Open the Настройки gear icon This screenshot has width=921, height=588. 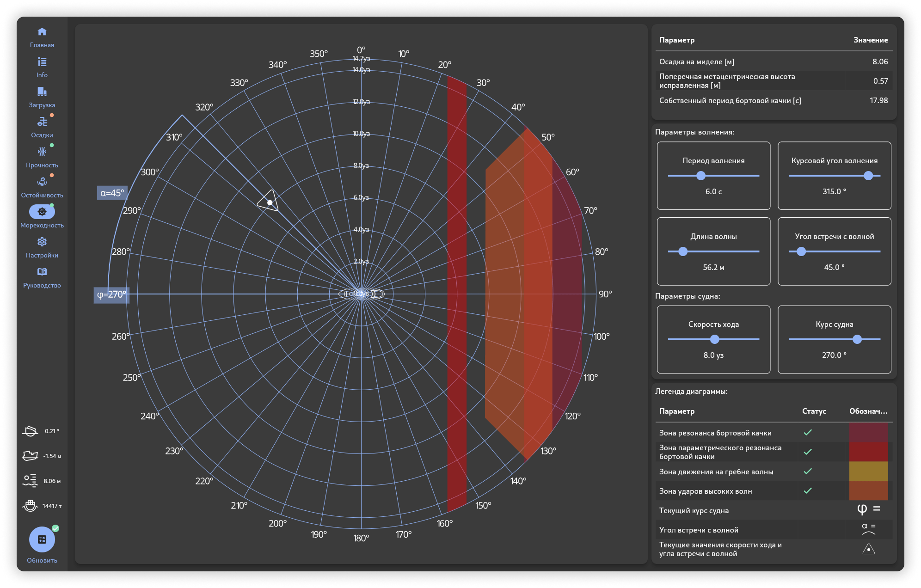click(x=42, y=242)
